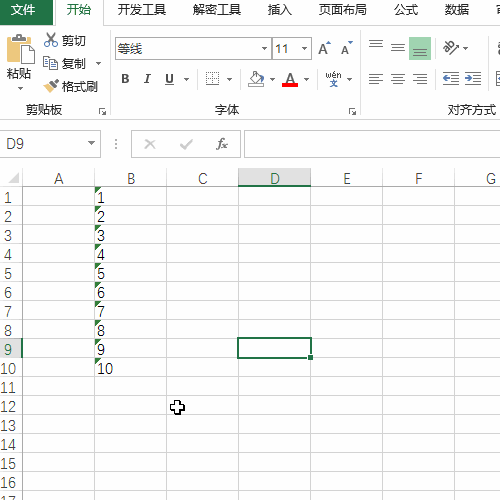Expand the Copy dropdown arrow
The height and width of the screenshot is (500, 500).
pos(98,63)
